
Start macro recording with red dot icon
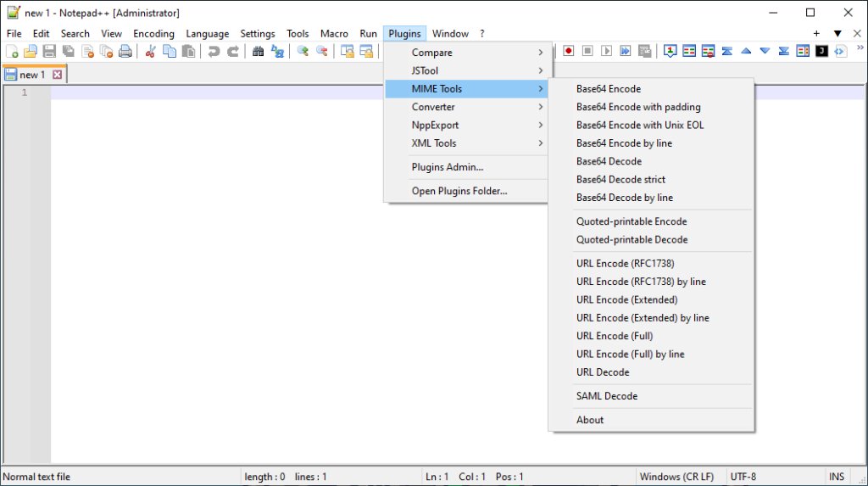click(569, 51)
